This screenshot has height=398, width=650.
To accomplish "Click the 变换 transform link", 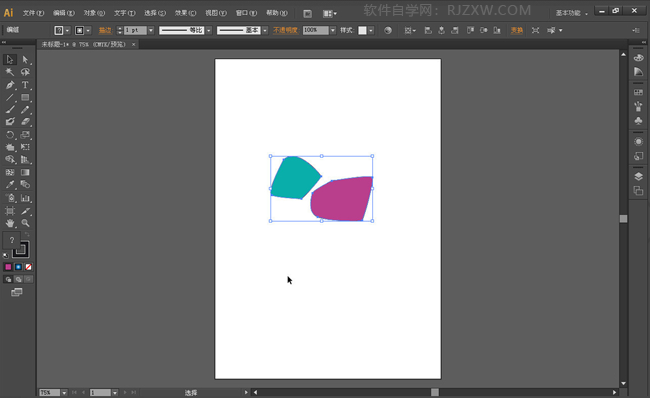I will pos(517,30).
